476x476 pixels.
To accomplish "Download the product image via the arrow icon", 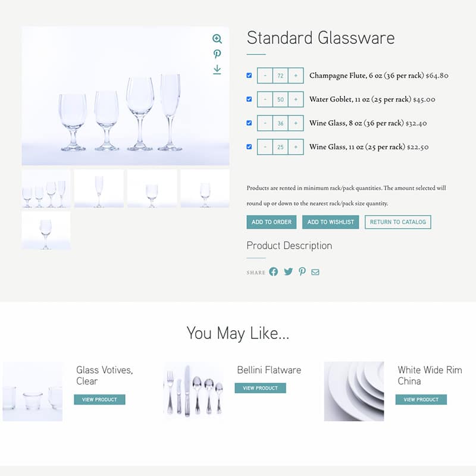I will click(x=217, y=69).
